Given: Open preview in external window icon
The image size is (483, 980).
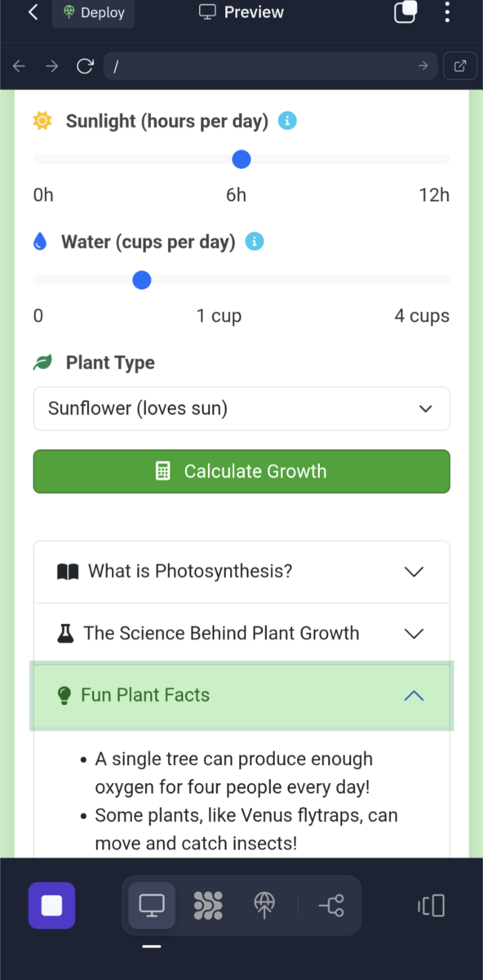Looking at the screenshot, I should tap(459, 67).
